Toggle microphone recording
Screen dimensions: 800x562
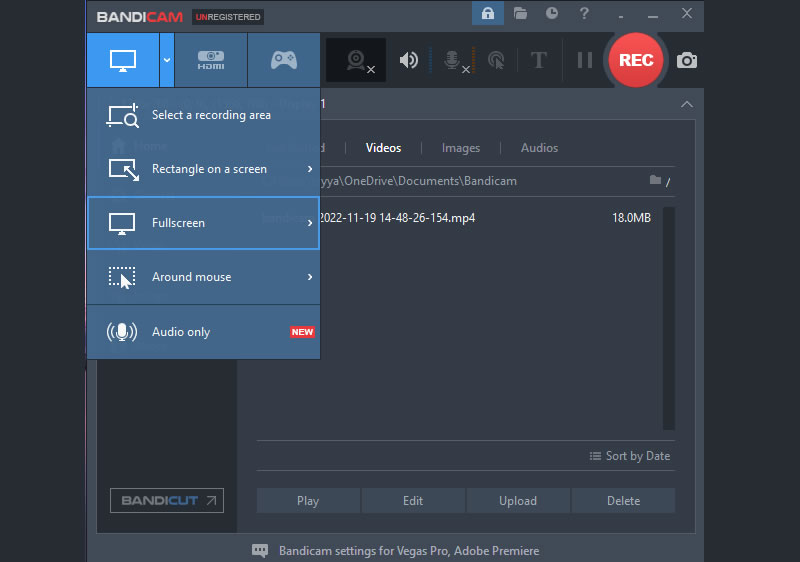click(452, 60)
